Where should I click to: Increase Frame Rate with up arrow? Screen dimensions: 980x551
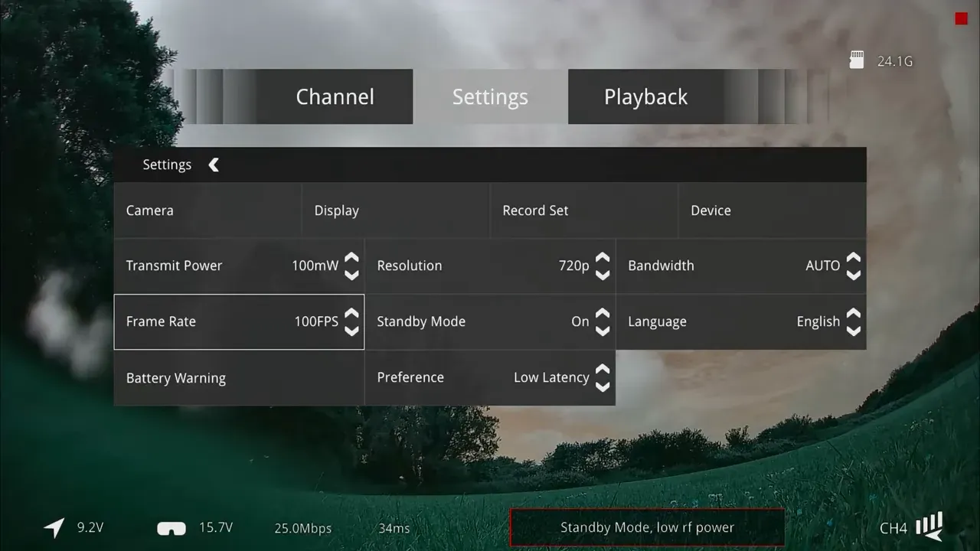tap(351, 314)
